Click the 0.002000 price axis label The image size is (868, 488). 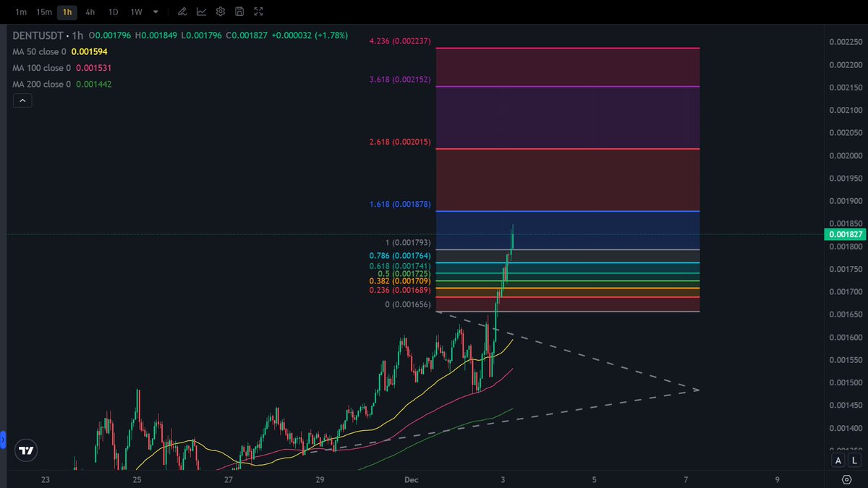click(845, 155)
